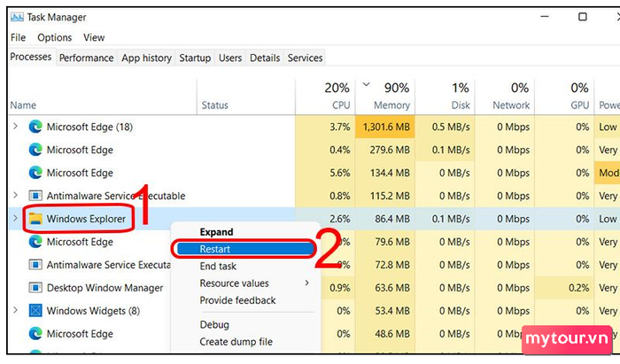Switch to the Processes tab
620x364 pixels.
coord(31,57)
